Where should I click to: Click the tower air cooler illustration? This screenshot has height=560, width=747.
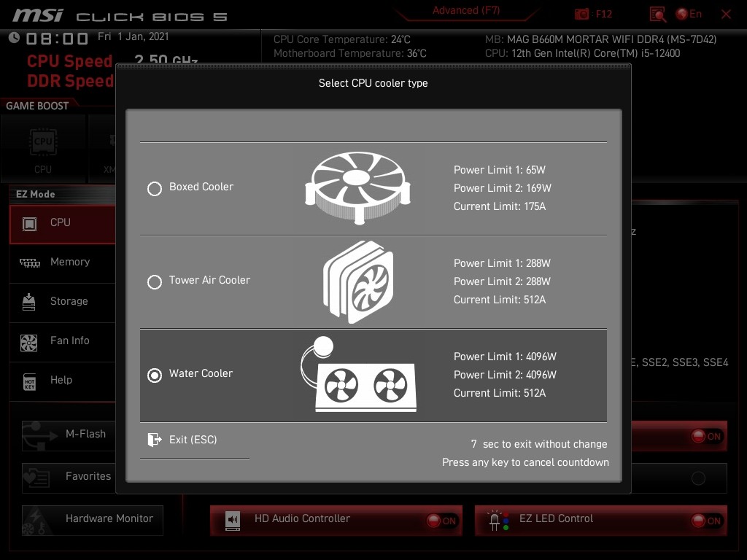pyautogui.click(x=358, y=282)
